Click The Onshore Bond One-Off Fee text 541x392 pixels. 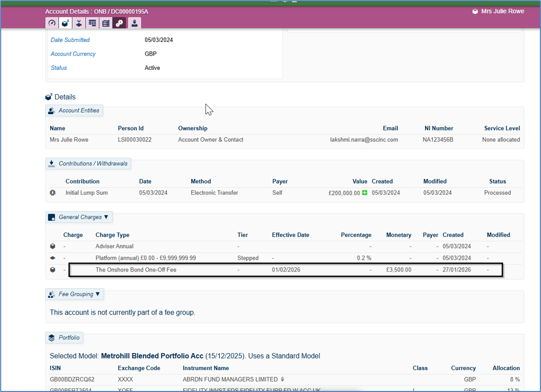click(136, 270)
